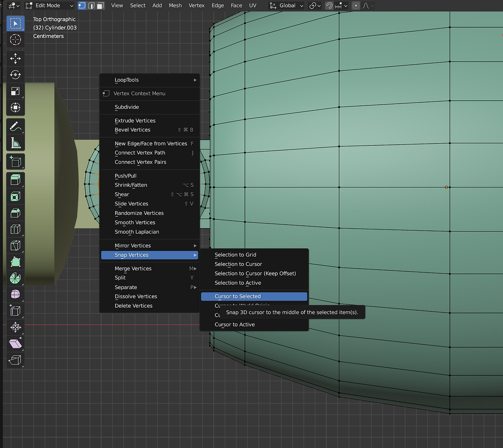This screenshot has width=503, height=448.
Task: Click the 3D Cursor tool
Action: coord(15,40)
